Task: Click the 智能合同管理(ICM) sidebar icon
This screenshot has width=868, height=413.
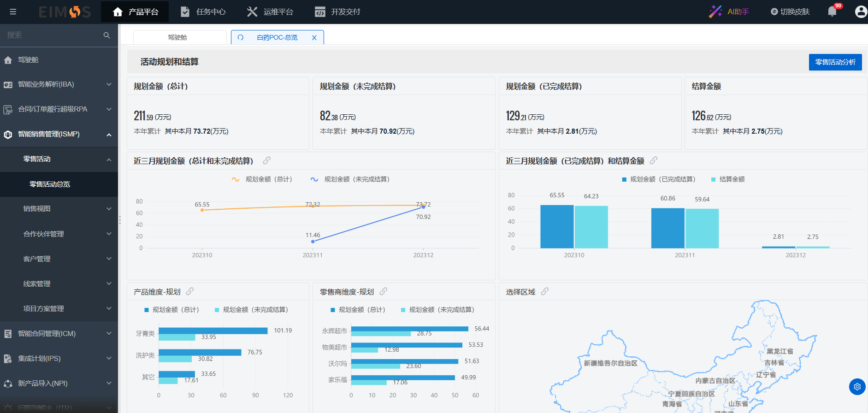Action: coord(8,334)
